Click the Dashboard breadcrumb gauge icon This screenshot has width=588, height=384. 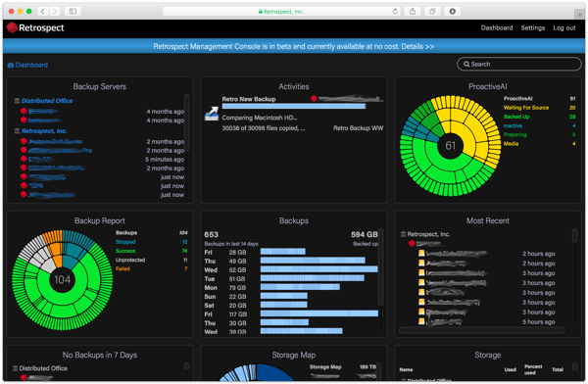(11, 65)
